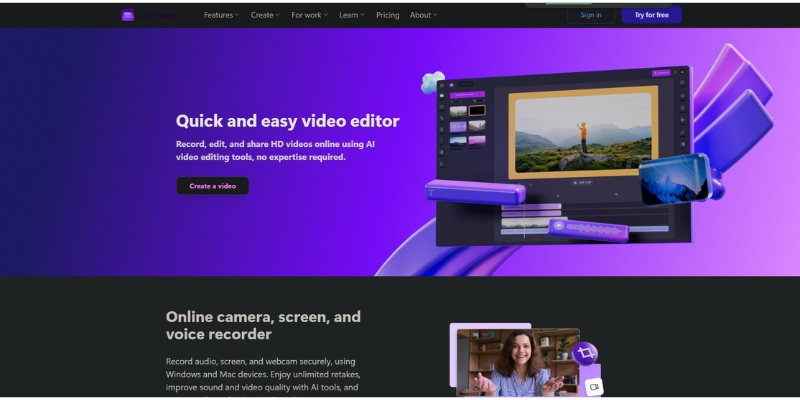Click the "Quick and easy video editor" heading
The image size is (800, 400).
click(x=288, y=121)
